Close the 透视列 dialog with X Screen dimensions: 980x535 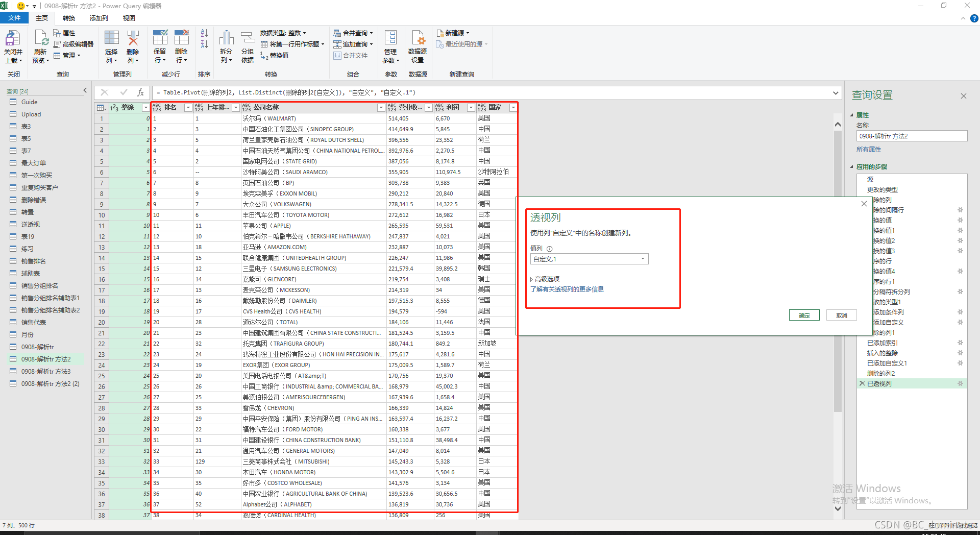pyautogui.click(x=864, y=204)
